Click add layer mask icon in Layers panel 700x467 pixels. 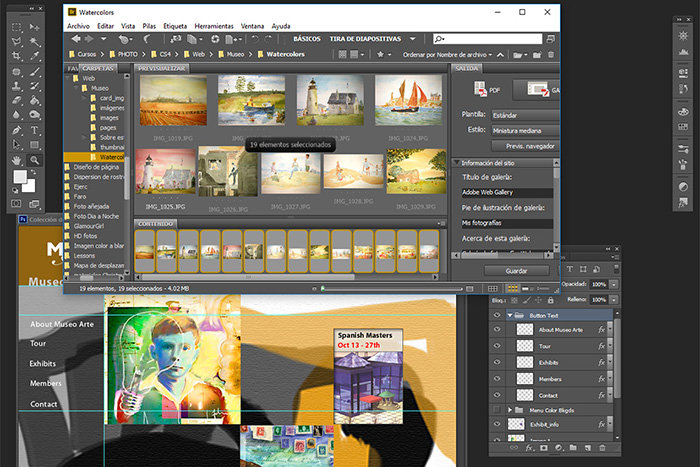point(544,447)
